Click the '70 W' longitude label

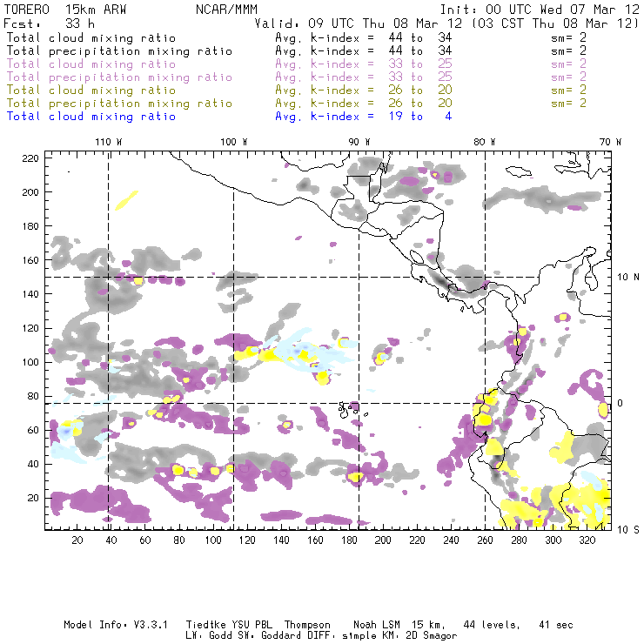[610, 142]
